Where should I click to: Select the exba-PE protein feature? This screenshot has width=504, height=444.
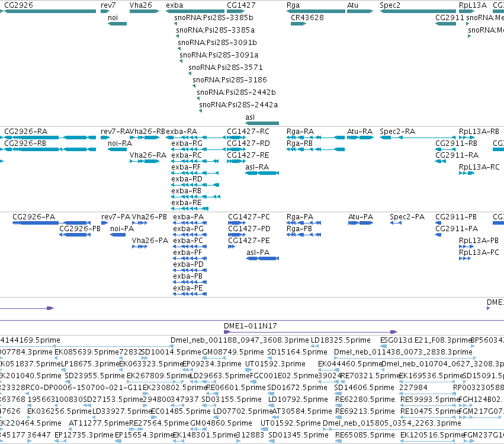click(190, 294)
